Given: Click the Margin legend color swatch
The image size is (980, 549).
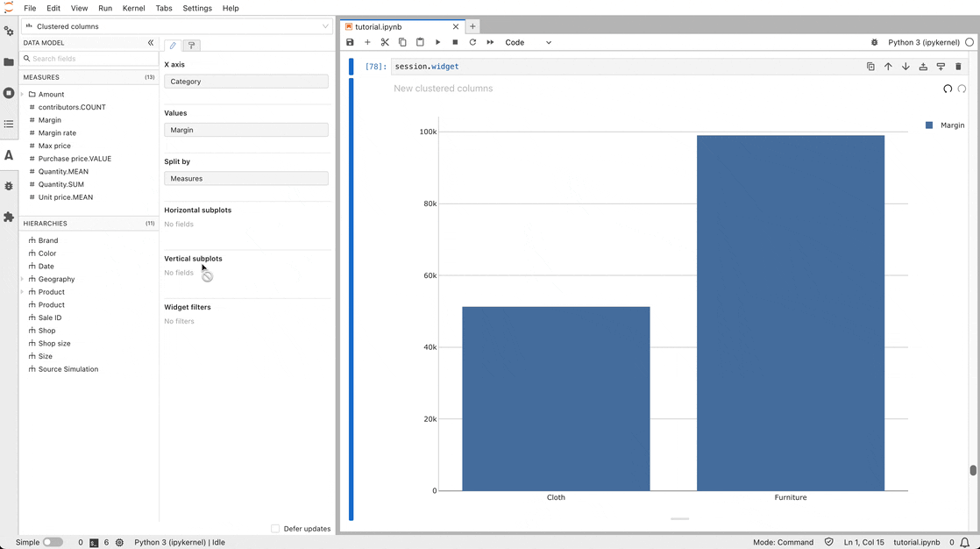Looking at the screenshot, I should [931, 125].
